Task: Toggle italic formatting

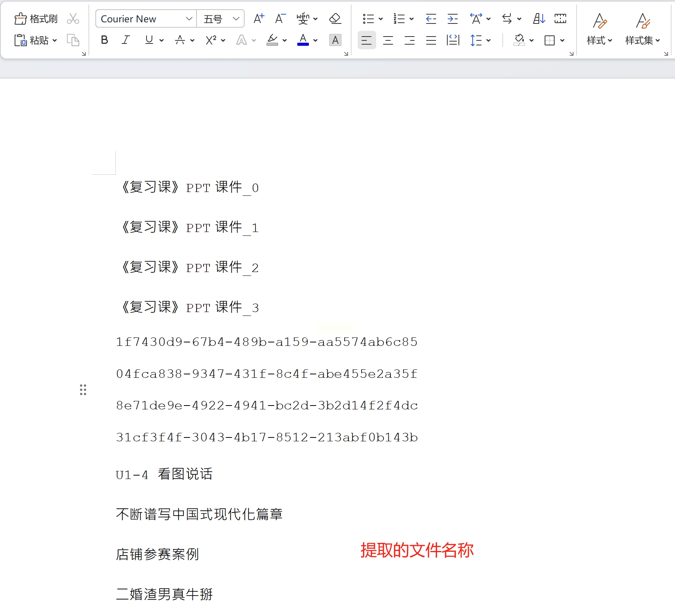Action: point(125,40)
